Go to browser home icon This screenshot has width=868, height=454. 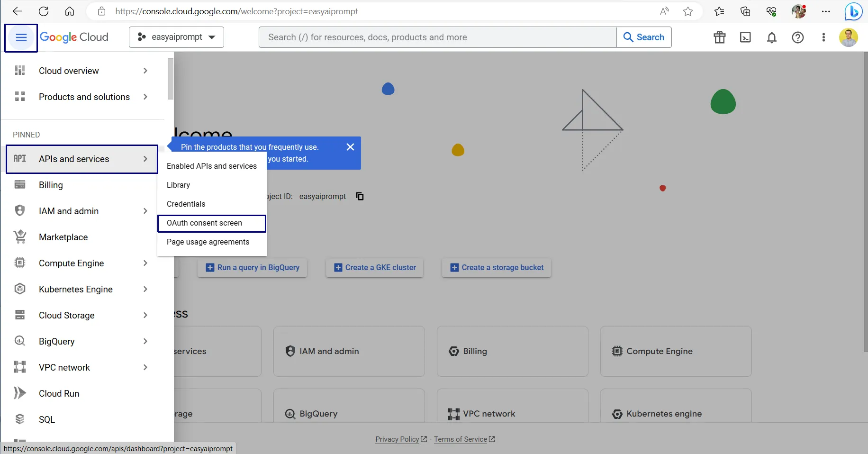click(x=70, y=11)
